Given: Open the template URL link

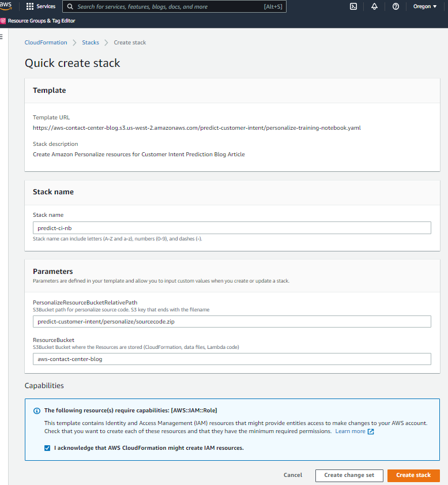Looking at the screenshot, I should click(x=197, y=127).
